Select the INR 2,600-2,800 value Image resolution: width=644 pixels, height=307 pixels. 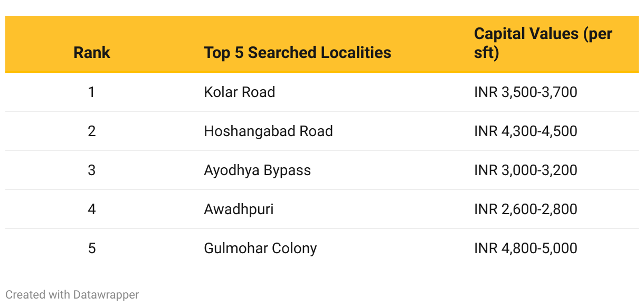[526, 209]
